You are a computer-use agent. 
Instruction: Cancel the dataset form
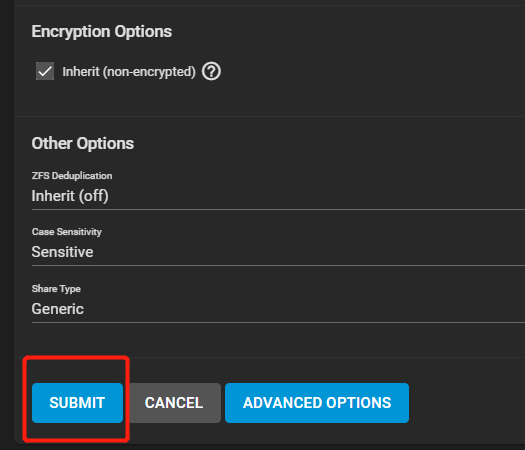(x=174, y=403)
